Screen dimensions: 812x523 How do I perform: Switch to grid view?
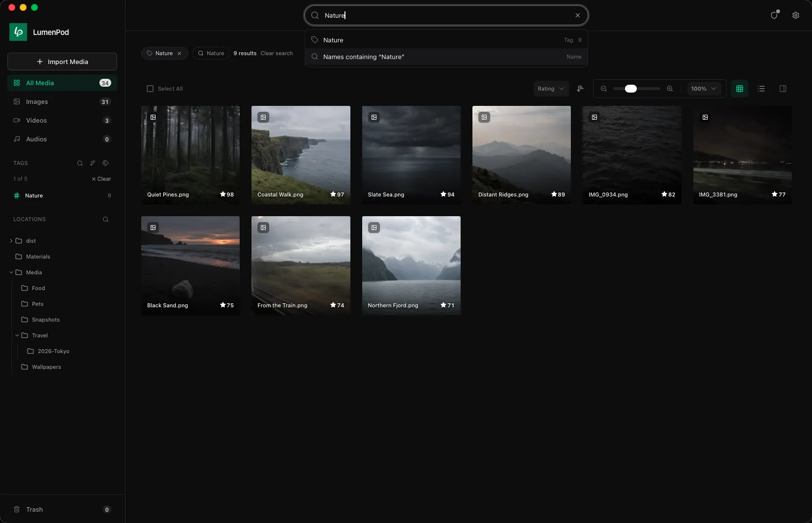click(740, 89)
